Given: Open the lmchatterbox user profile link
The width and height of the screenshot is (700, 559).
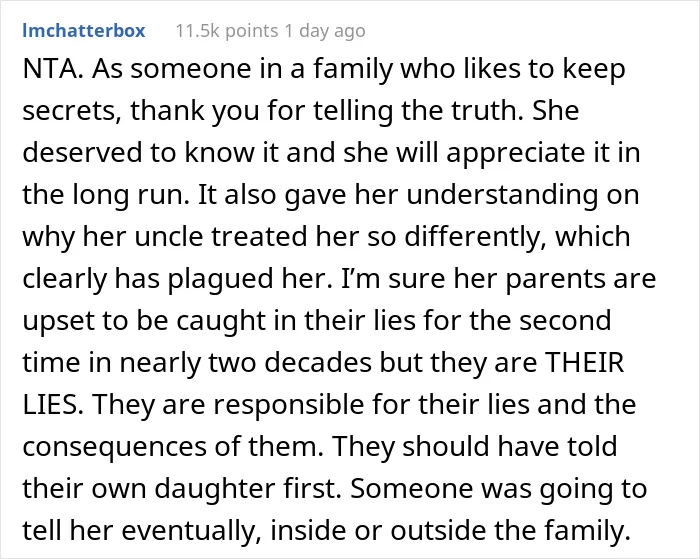Looking at the screenshot, I should pyautogui.click(x=84, y=31).
